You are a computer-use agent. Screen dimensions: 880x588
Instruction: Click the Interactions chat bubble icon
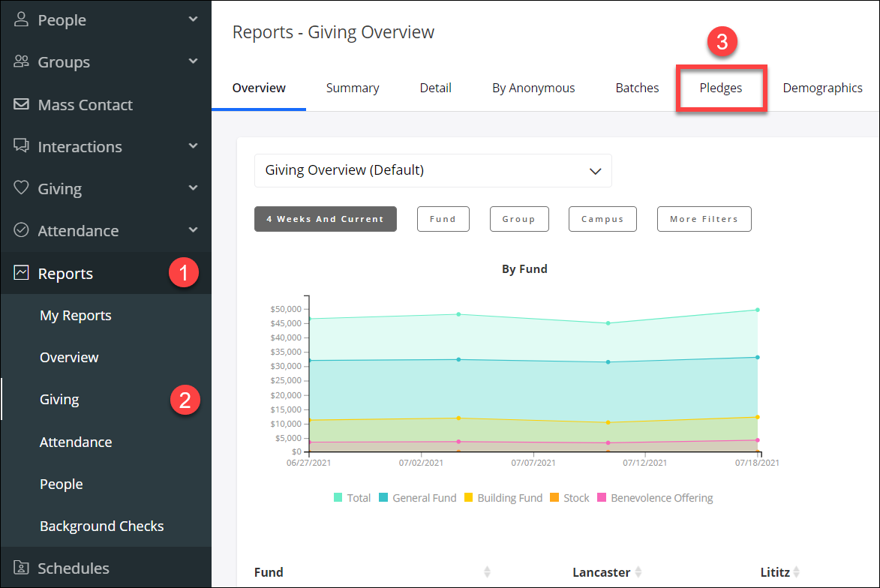coord(21,146)
